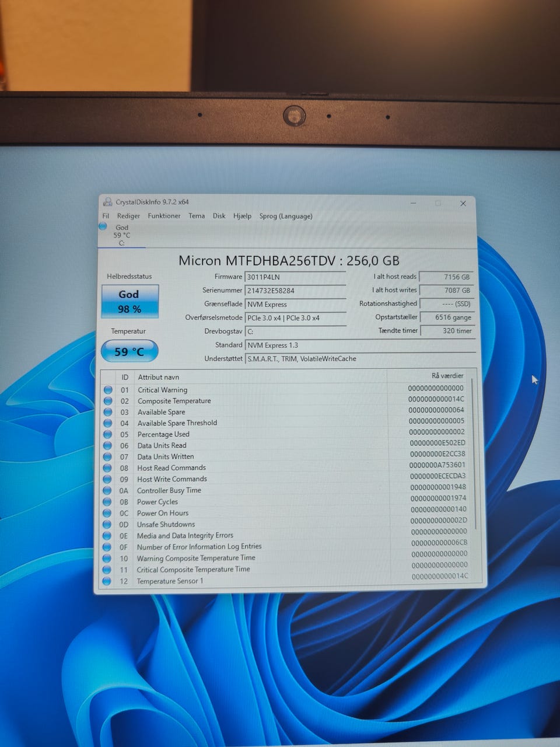The width and height of the screenshot is (560, 747).
Task: Click the Grænseflade NVM Express field
Action: (x=295, y=304)
